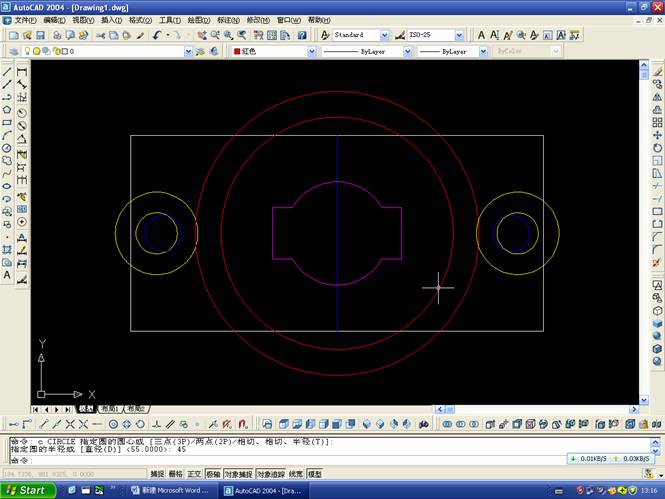Open the 绘图(D) menu
This screenshot has width=665, height=499.
198,20
